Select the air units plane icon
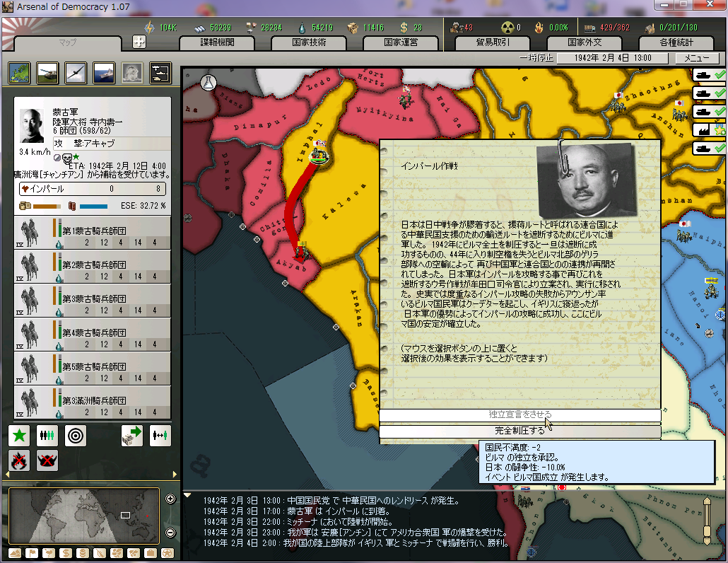Screen dimensions: 728x563 click(x=76, y=73)
